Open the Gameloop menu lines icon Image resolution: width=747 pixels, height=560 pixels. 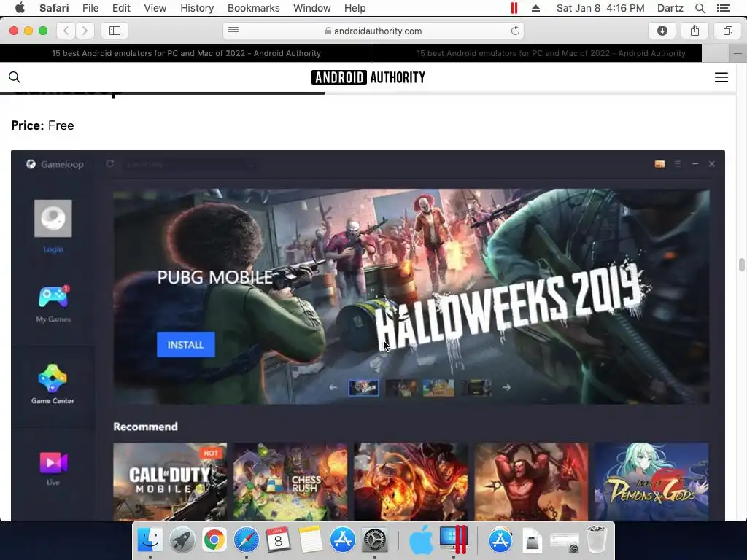tap(678, 164)
